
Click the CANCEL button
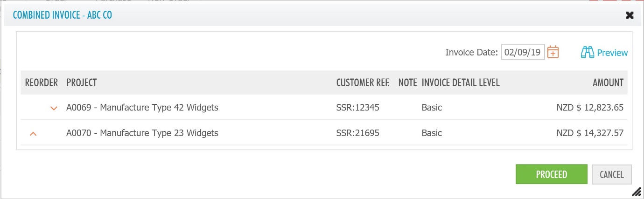(611, 175)
